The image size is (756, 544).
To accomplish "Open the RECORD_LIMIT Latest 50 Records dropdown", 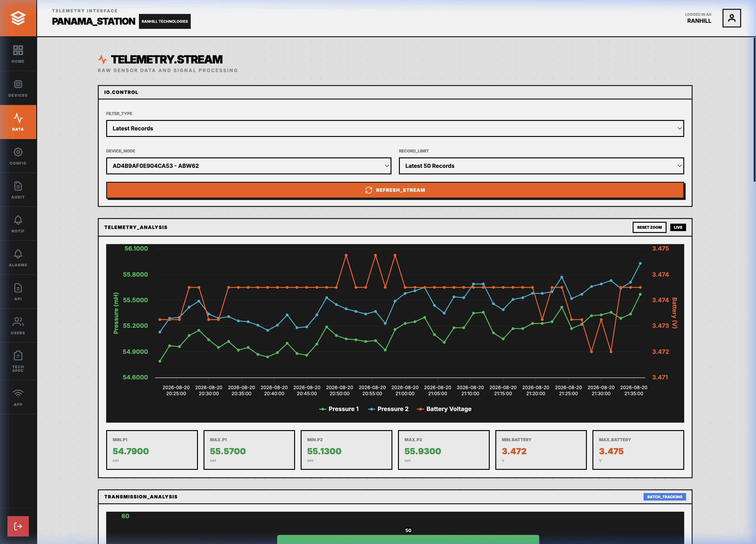I will click(x=541, y=166).
